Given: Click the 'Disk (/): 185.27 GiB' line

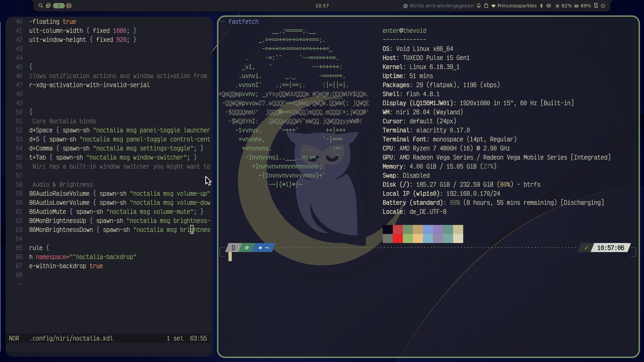Looking at the screenshot, I should click(462, 185).
